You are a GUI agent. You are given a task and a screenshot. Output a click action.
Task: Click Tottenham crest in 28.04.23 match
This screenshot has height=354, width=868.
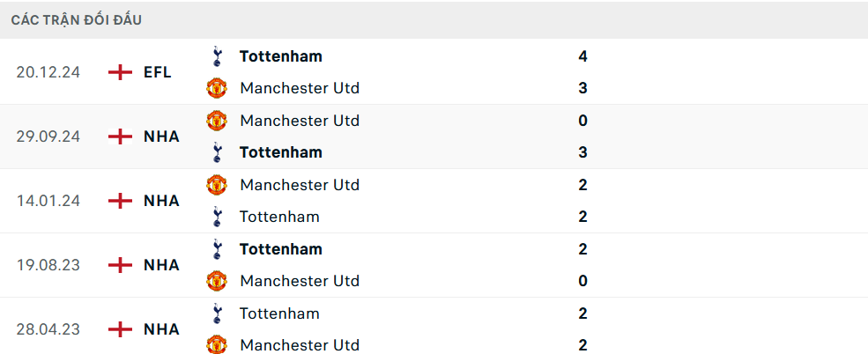coord(217,313)
